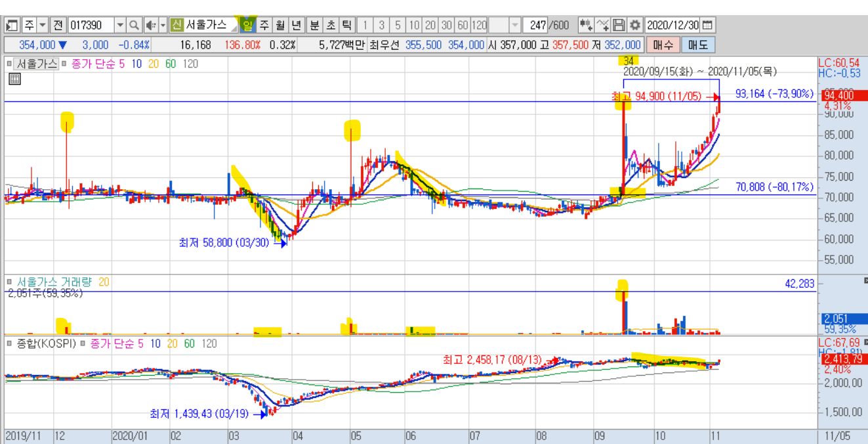Image resolution: width=868 pixels, height=444 pixels.
Task: Select interval 30 button
Action: point(447,25)
